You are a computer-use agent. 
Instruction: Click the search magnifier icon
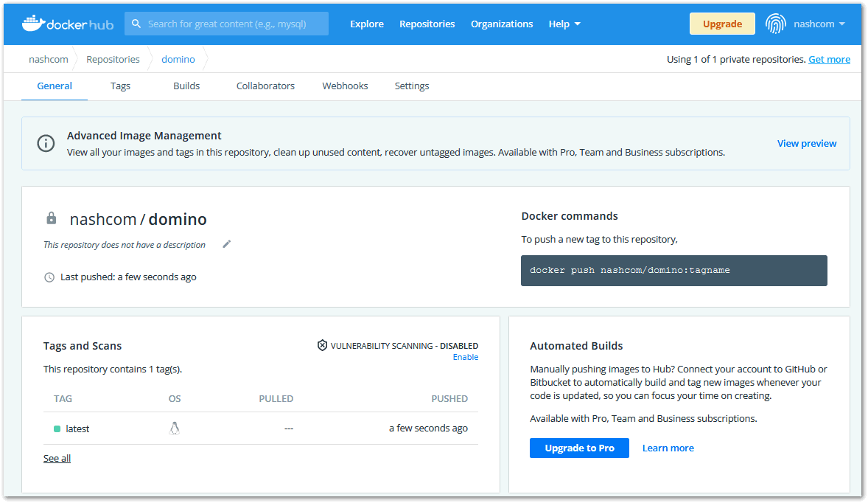136,24
